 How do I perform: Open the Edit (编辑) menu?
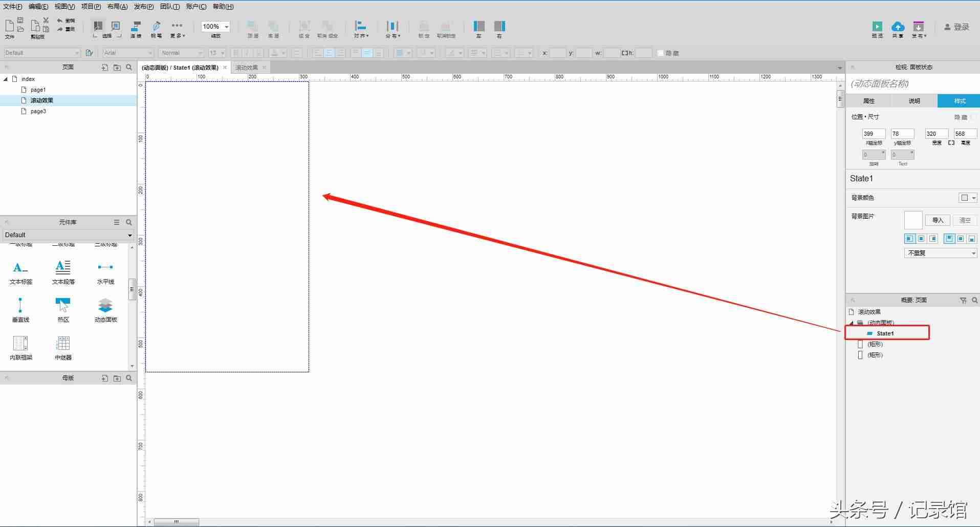[x=38, y=6]
